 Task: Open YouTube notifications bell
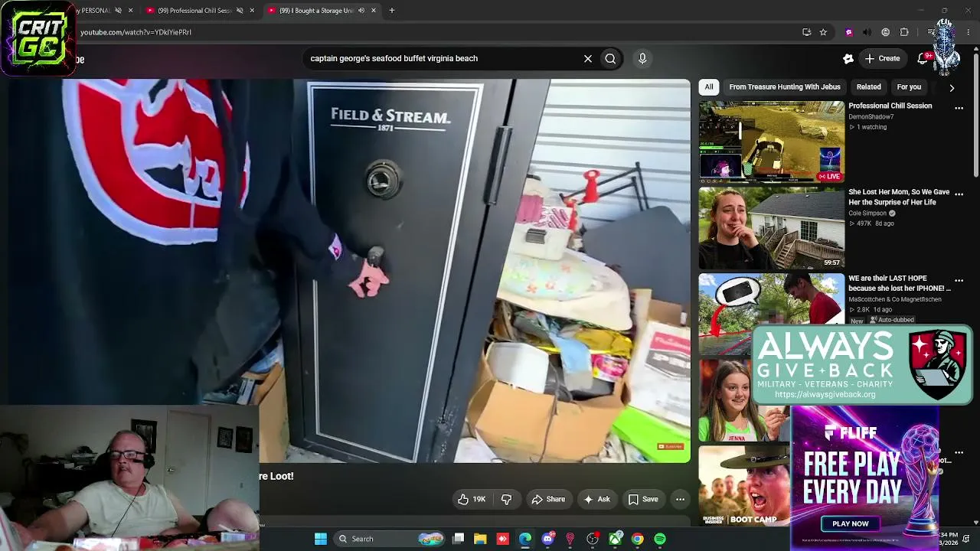[x=923, y=58]
